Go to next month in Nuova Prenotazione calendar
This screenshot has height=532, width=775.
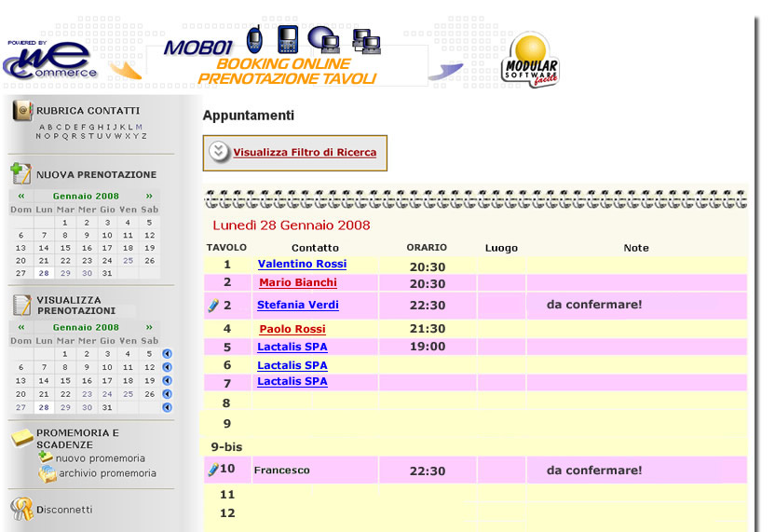pos(149,196)
